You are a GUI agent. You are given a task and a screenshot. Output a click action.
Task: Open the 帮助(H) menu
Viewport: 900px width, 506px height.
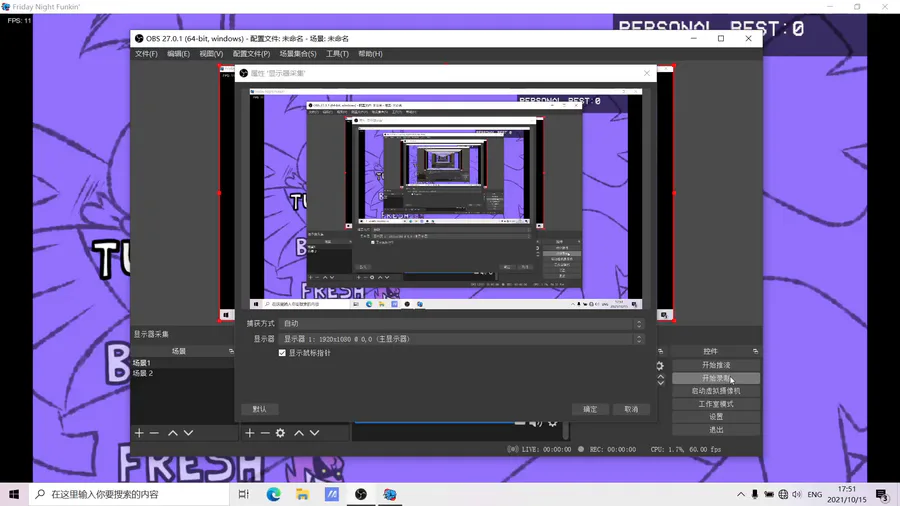[370, 54]
